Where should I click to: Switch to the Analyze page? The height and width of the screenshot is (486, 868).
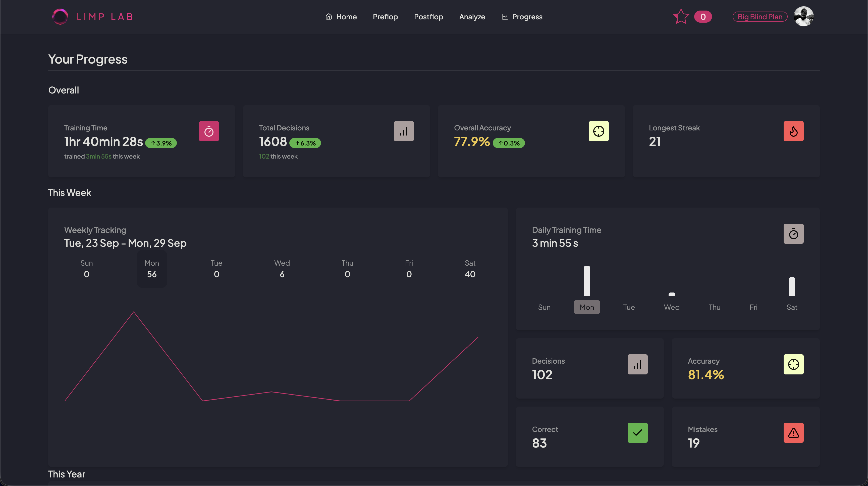click(472, 17)
